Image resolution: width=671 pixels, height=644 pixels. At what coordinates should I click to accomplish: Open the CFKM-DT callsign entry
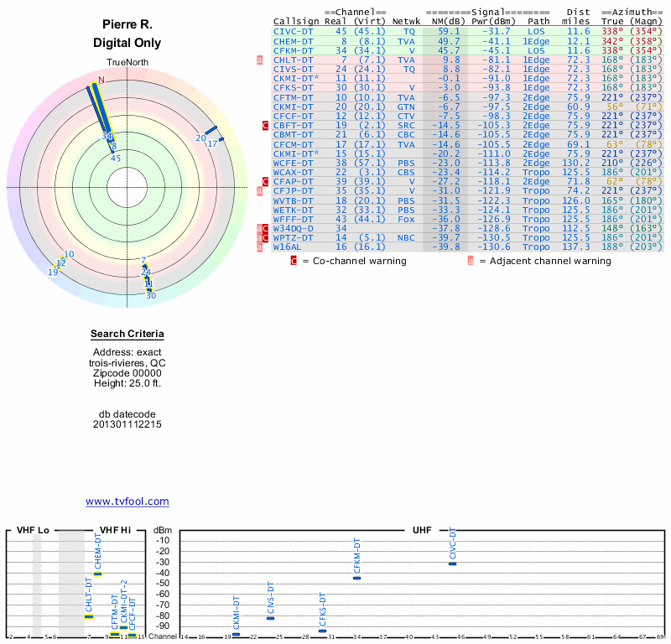pos(294,50)
